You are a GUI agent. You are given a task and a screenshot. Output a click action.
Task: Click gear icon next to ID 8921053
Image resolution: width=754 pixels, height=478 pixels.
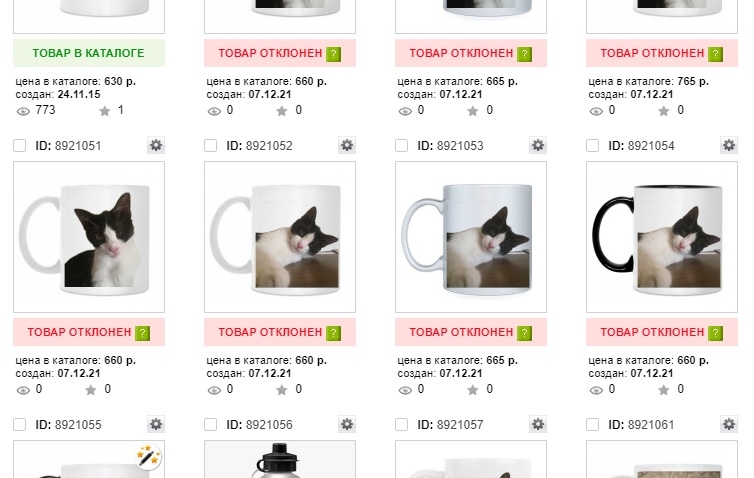click(538, 146)
